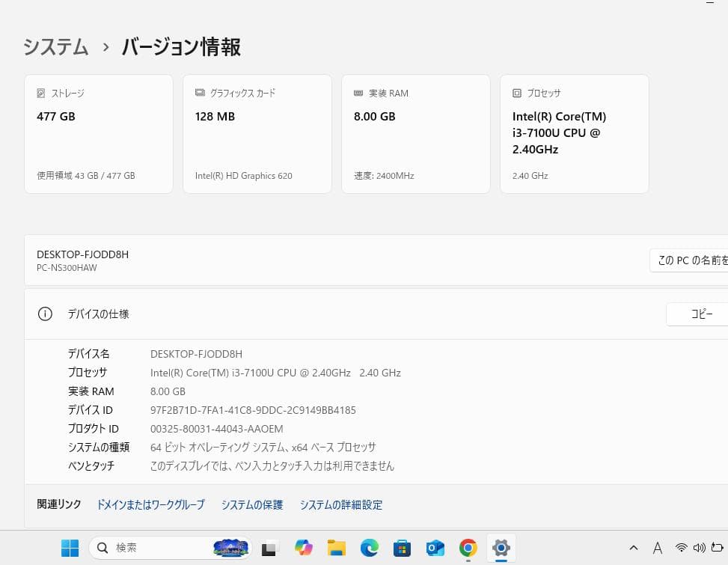Image resolution: width=728 pixels, height=565 pixels.
Task: Open the weather widgets panel
Action: click(230, 548)
